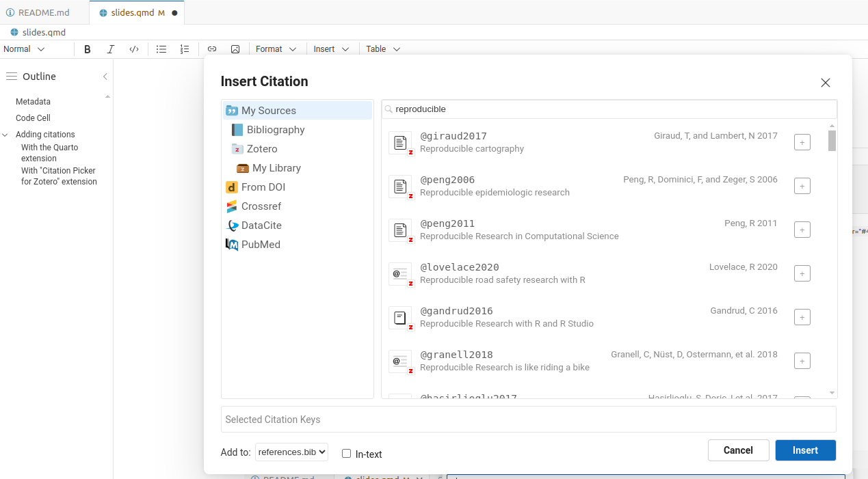Add the @giraud2017 citation with plus button
The image size is (868, 479).
pyautogui.click(x=802, y=142)
